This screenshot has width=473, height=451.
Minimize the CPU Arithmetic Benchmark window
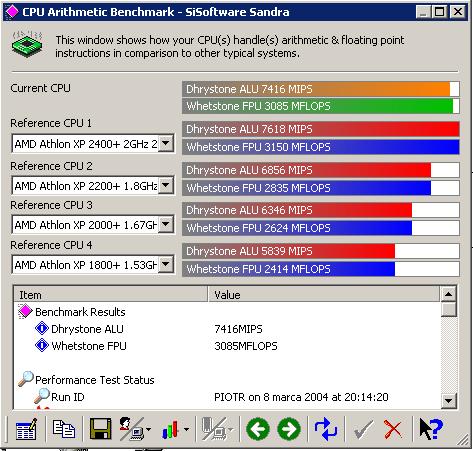pyautogui.click(x=423, y=12)
